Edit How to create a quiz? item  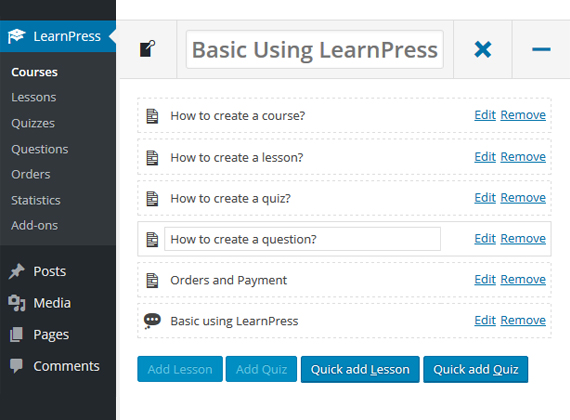tap(485, 198)
